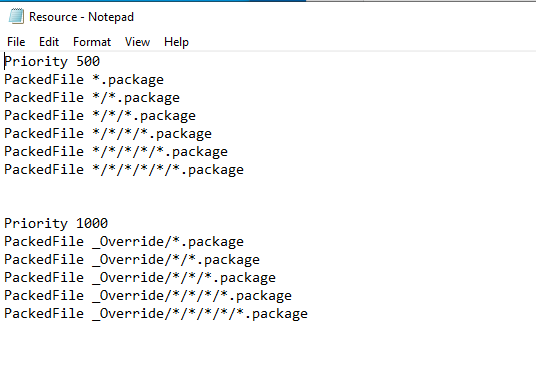Click the 'PackedFile */*/*/*/*/*.package' line
Screen dimensions: 536x377
coord(124,170)
